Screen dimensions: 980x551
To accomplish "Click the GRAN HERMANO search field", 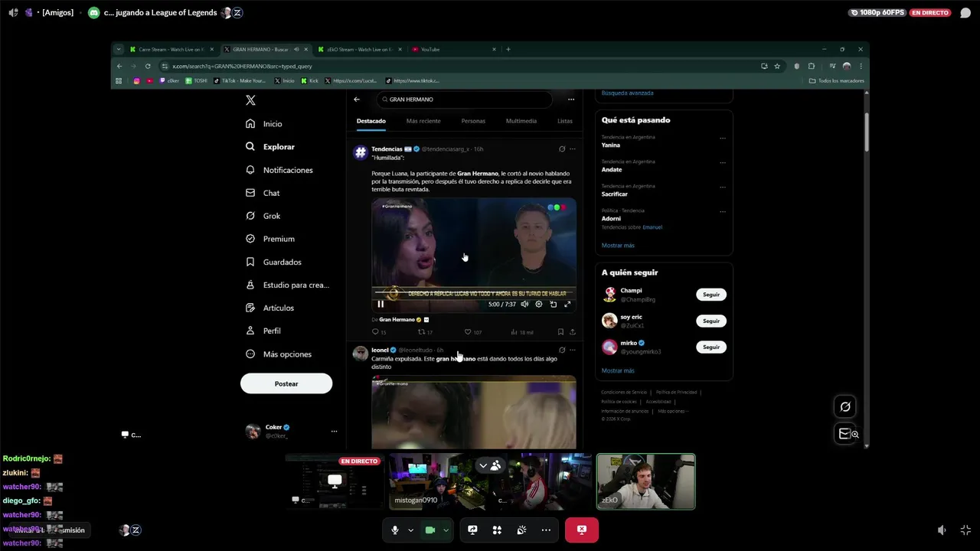I will tap(464, 99).
